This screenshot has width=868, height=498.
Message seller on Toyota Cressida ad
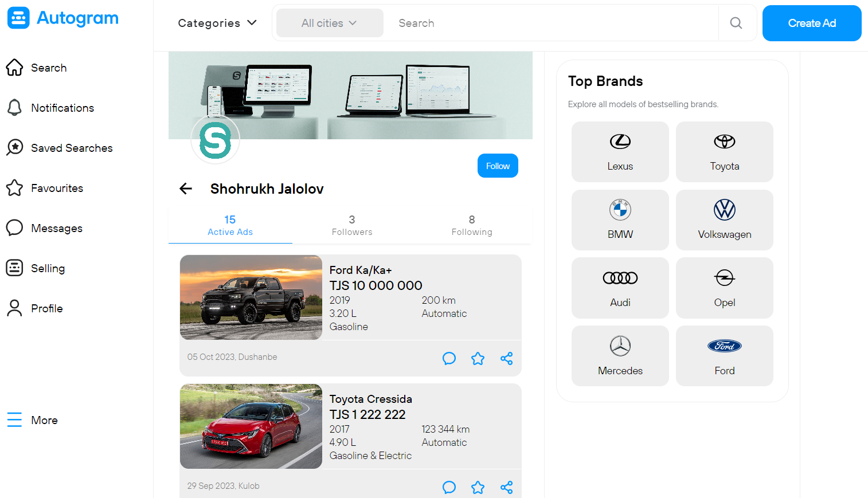tap(449, 488)
